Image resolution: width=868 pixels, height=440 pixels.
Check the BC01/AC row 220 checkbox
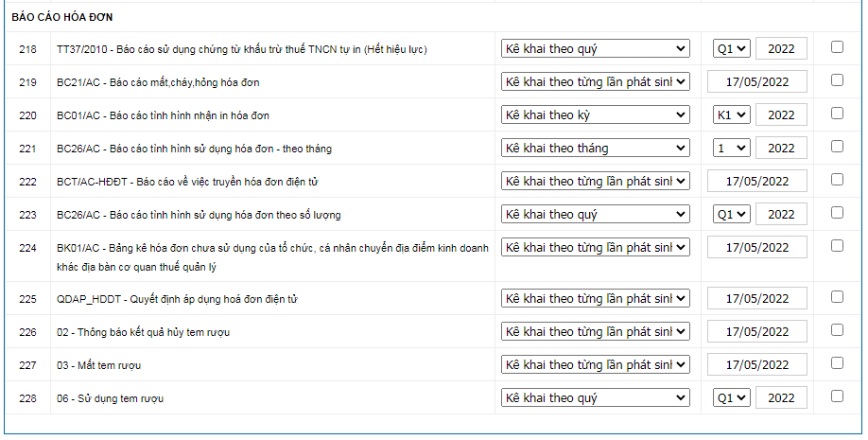pyautogui.click(x=837, y=114)
